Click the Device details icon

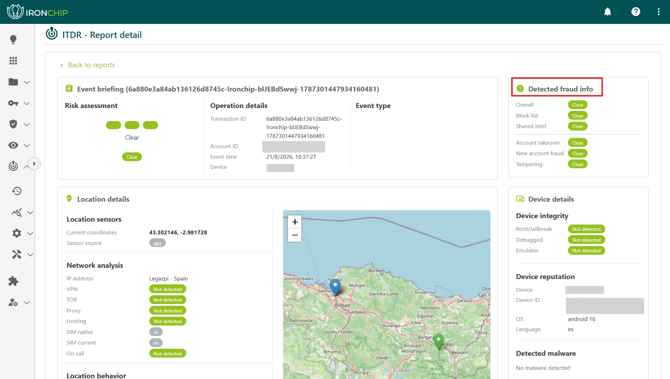click(520, 199)
